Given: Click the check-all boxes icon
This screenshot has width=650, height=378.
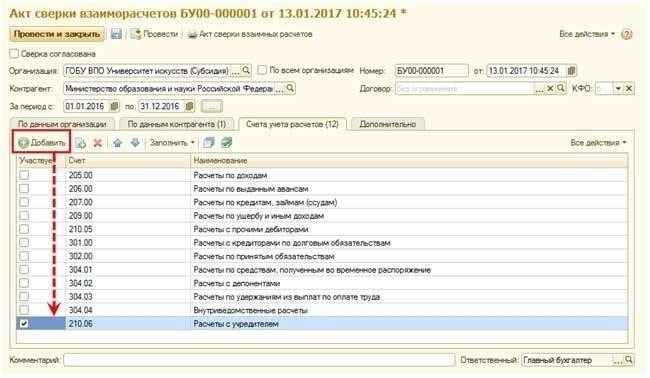Looking at the screenshot, I should [209, 143].
